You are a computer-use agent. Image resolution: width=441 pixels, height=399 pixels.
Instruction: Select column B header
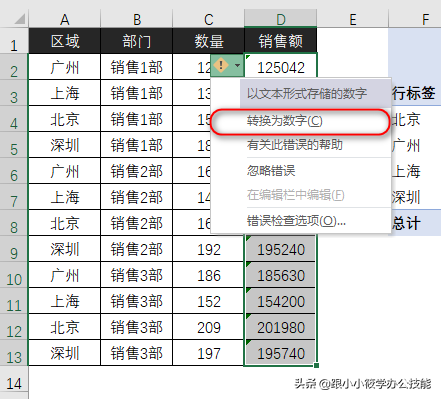[x=137, y=19]
